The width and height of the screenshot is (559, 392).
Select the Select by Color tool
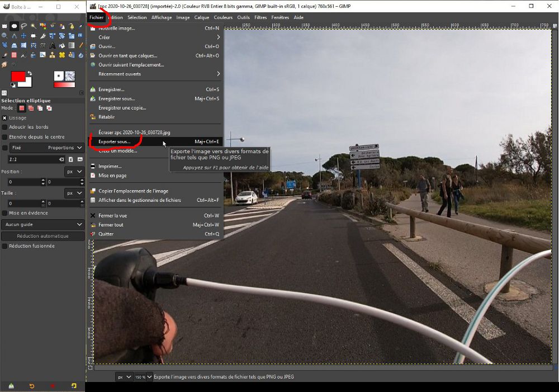coord(43,26)
